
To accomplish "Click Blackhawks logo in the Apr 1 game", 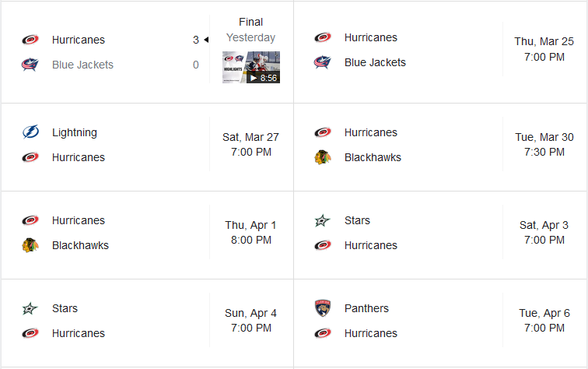I will [30, 245].
